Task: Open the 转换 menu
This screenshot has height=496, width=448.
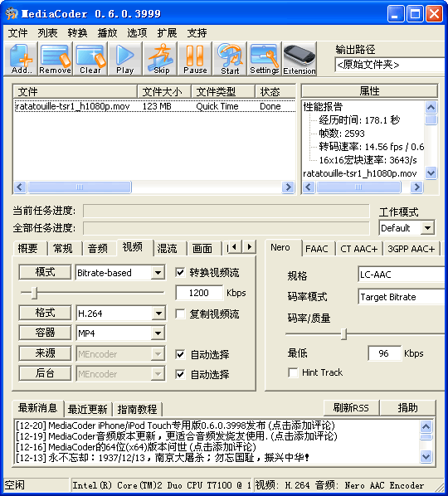Action: 77,32
